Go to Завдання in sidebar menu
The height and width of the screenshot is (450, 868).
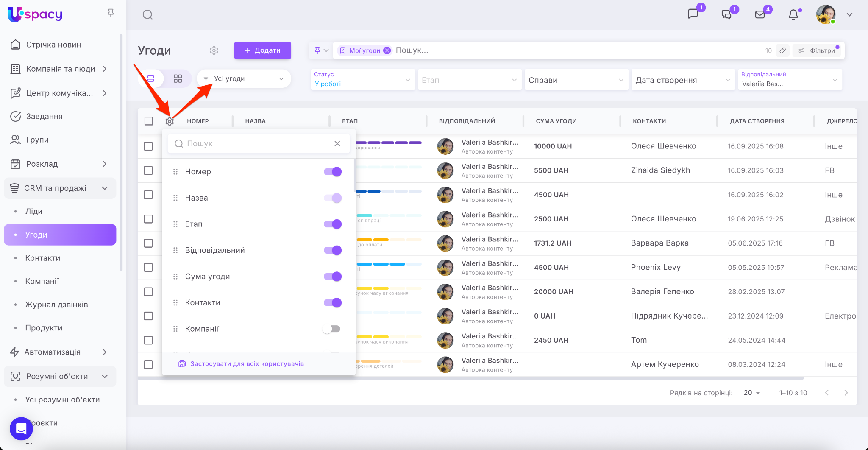[x=45, y=116]
